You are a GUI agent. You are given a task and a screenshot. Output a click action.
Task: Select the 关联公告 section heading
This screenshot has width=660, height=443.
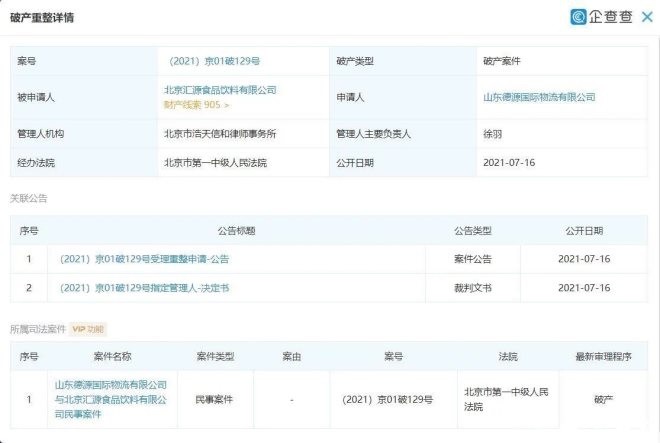(28, 198)
